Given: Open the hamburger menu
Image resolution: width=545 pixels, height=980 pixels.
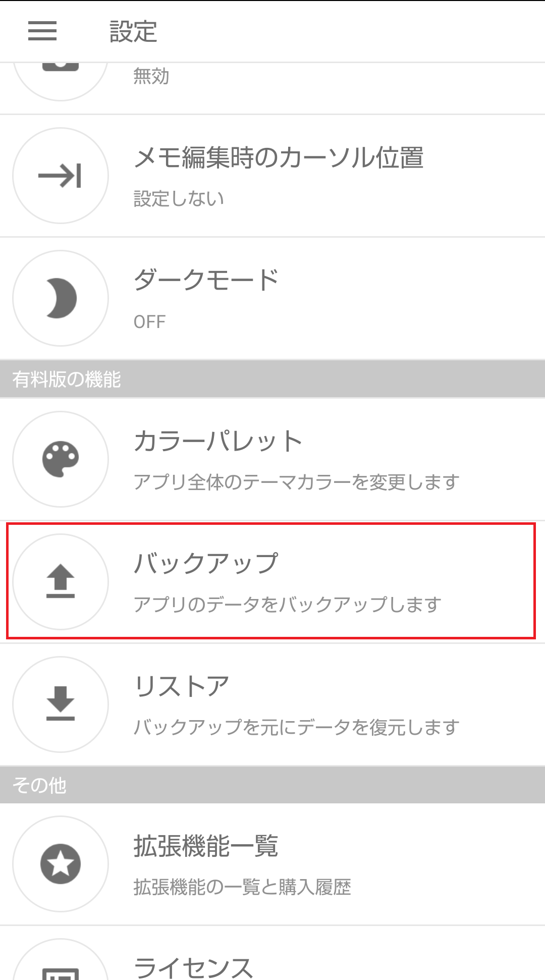Looking at the screenshot, I should tap(42, 31).
